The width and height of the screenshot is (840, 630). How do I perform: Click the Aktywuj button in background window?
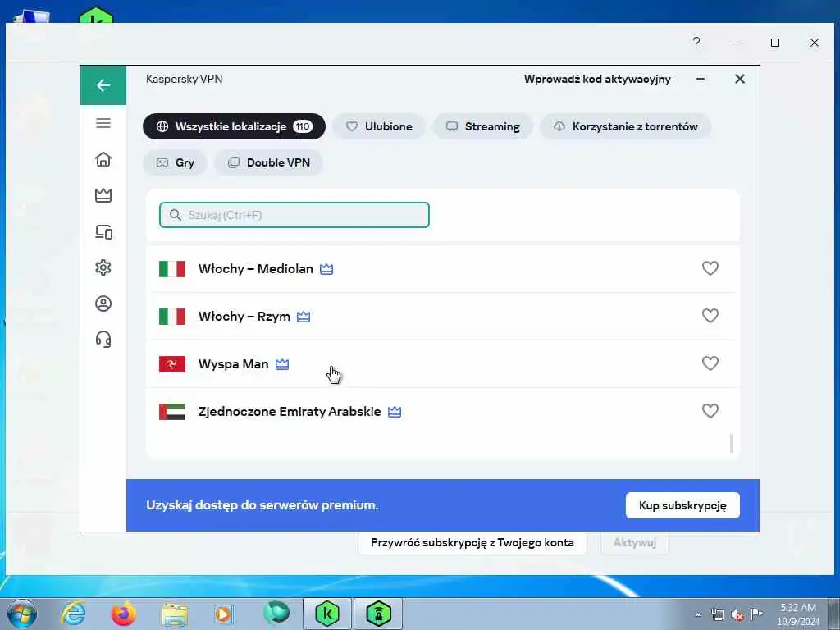click(x=635, y=543)
